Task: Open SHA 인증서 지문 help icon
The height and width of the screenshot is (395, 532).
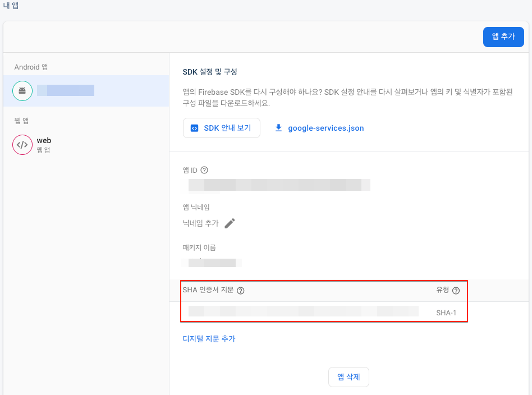Action: click(241, 291)
